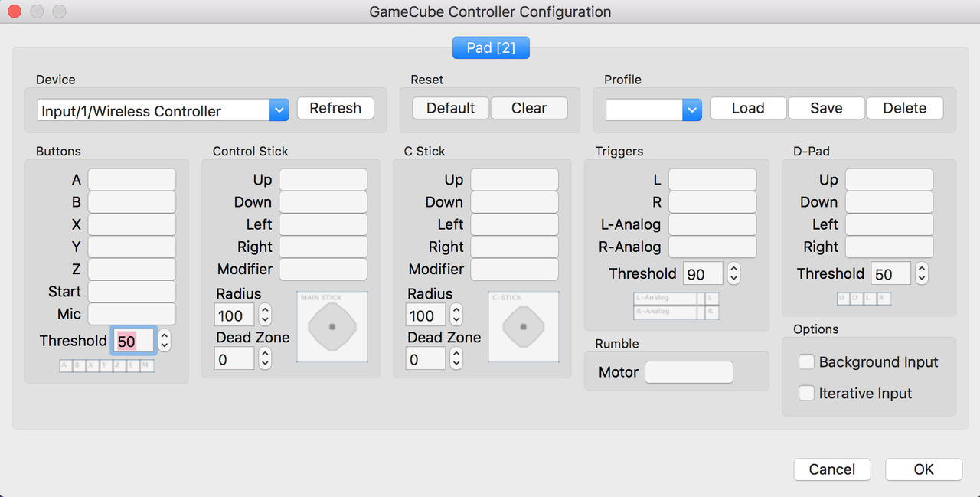
Task: Click the D-Pad Left mapping field
Action: (890, 224)
